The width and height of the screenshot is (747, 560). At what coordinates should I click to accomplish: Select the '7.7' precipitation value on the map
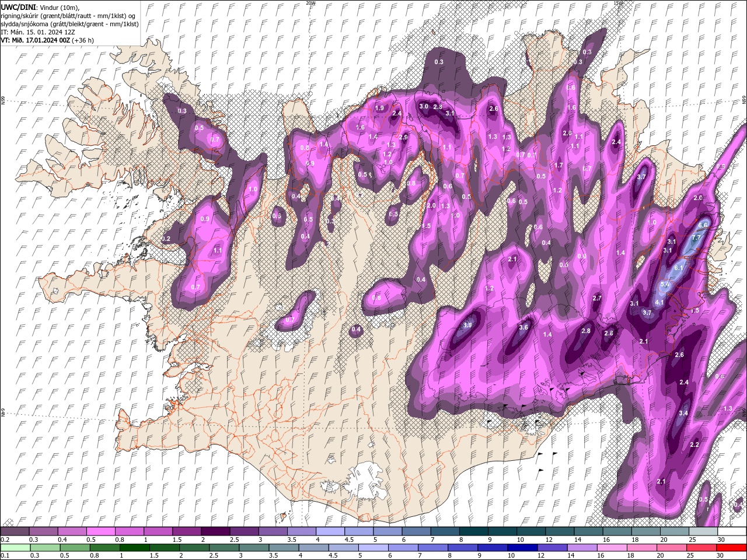696,238
